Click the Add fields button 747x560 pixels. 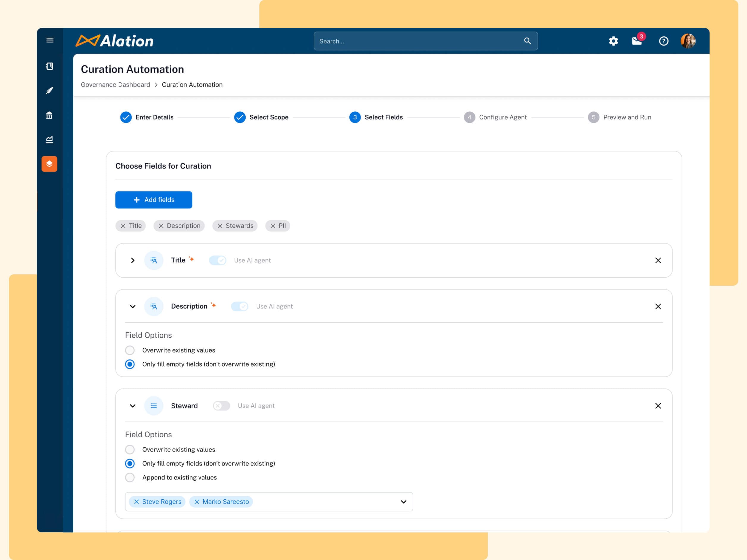(154, 199)
